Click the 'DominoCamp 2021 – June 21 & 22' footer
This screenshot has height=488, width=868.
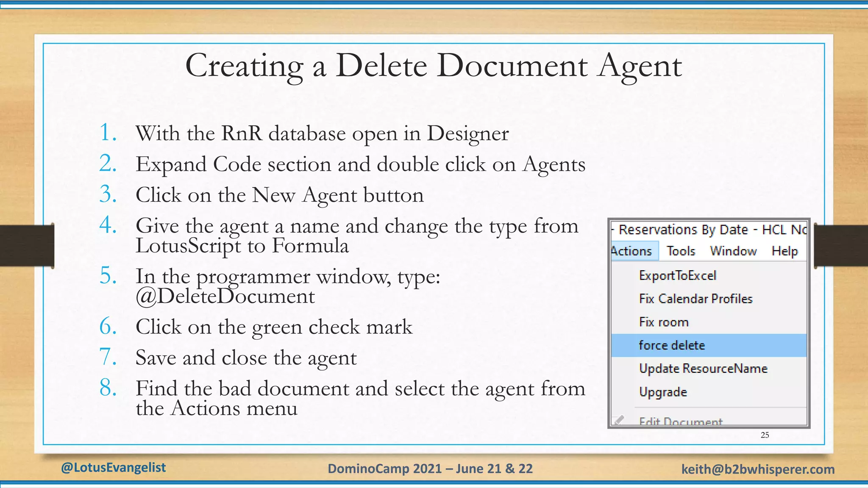pyautogui.click(x=430, y=469)
